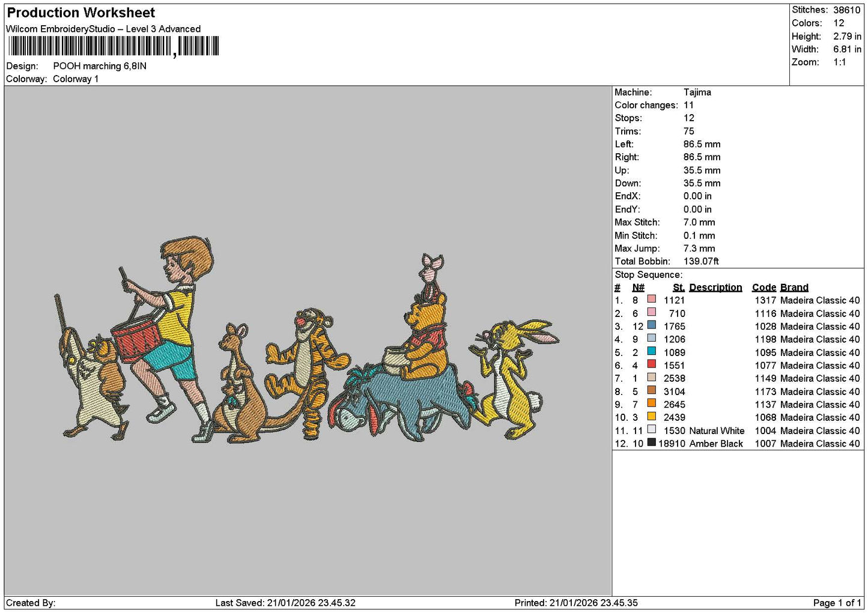Viewport: 868px width, 613px height.
Task: Click the zoom value '1:1'
Action: 839,62
